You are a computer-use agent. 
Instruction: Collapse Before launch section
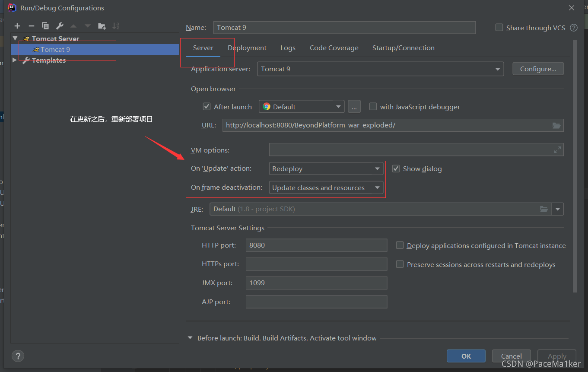(x=190, y=338)
